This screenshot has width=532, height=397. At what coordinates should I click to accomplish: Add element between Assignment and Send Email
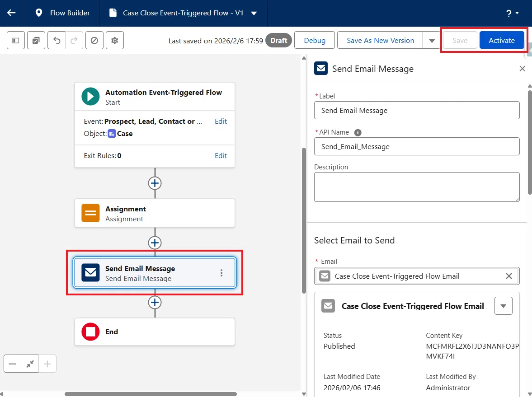(x=155, y=243)
